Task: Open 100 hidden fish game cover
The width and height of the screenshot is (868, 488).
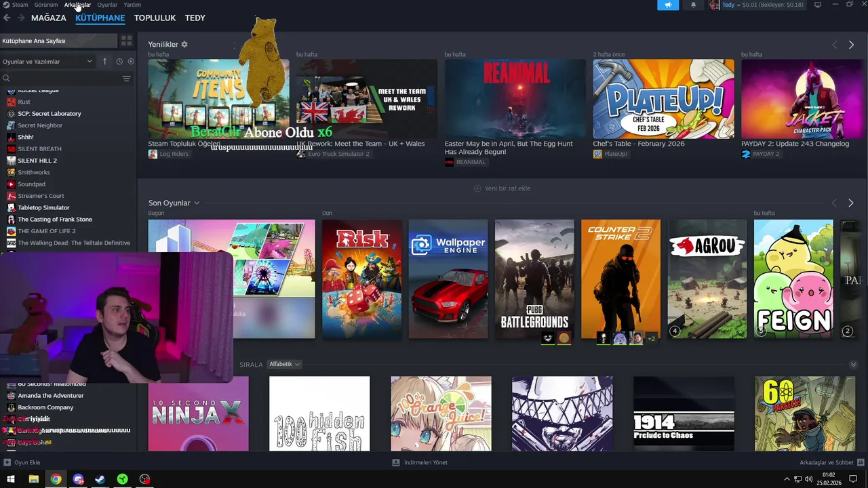Action: tap(319, 413)
